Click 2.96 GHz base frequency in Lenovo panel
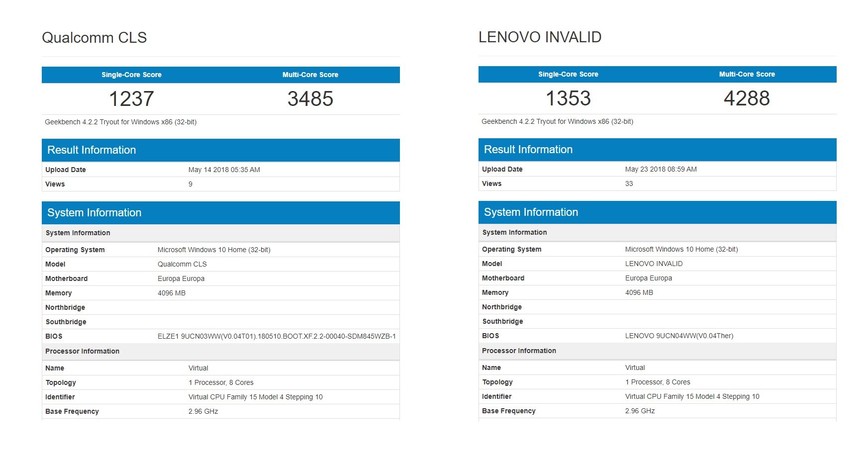Image resolution: width=868 pixels, height=458 pixels. 640,411
